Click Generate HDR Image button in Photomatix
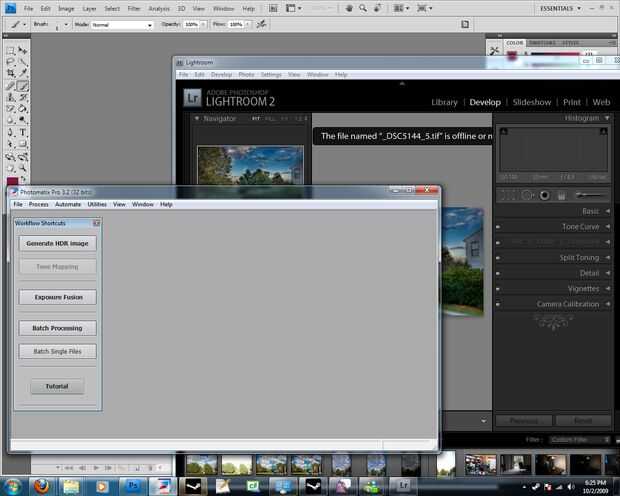The height and width of the screenshot is (496, 620). click(57, 244)
